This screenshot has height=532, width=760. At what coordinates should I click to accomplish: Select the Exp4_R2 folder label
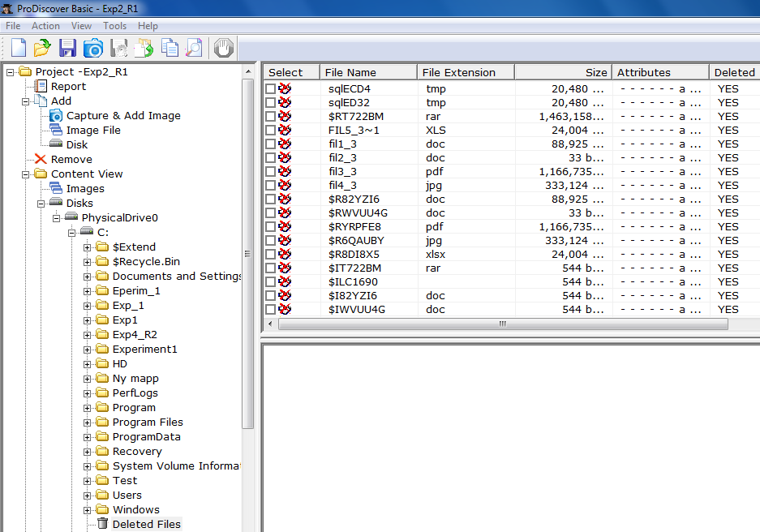pyautogui.click(x=135, y=334)
